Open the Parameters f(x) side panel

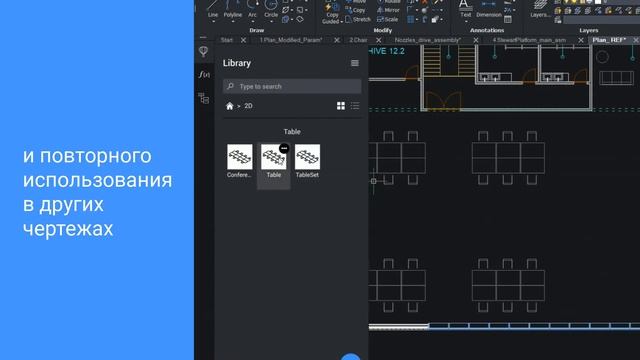pos(204,74)
